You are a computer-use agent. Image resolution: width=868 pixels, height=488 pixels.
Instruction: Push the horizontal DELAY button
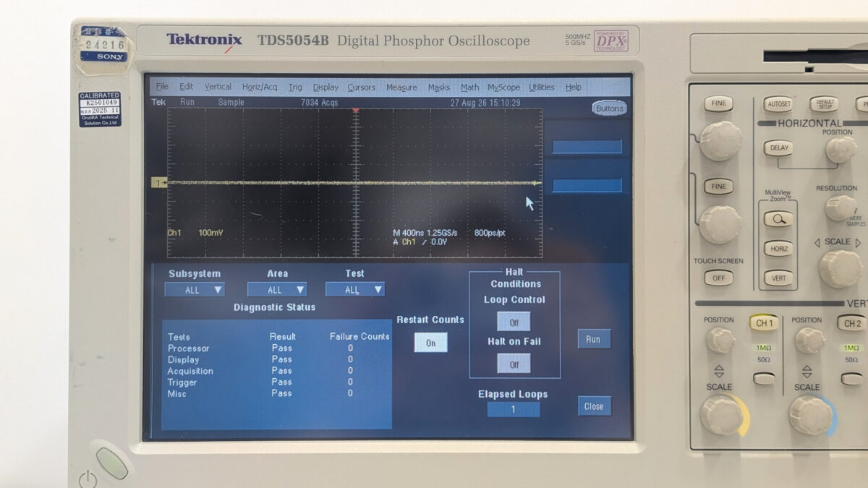(779, 148)
